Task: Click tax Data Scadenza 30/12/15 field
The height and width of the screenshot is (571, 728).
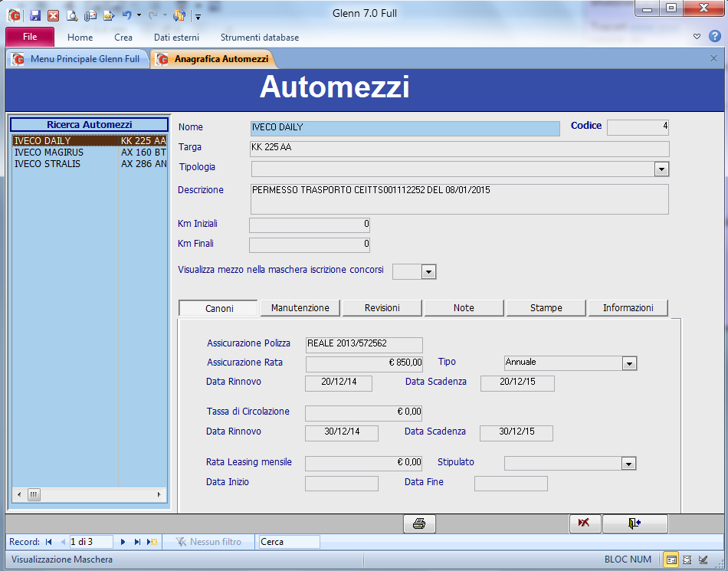Action: point(516,433)
